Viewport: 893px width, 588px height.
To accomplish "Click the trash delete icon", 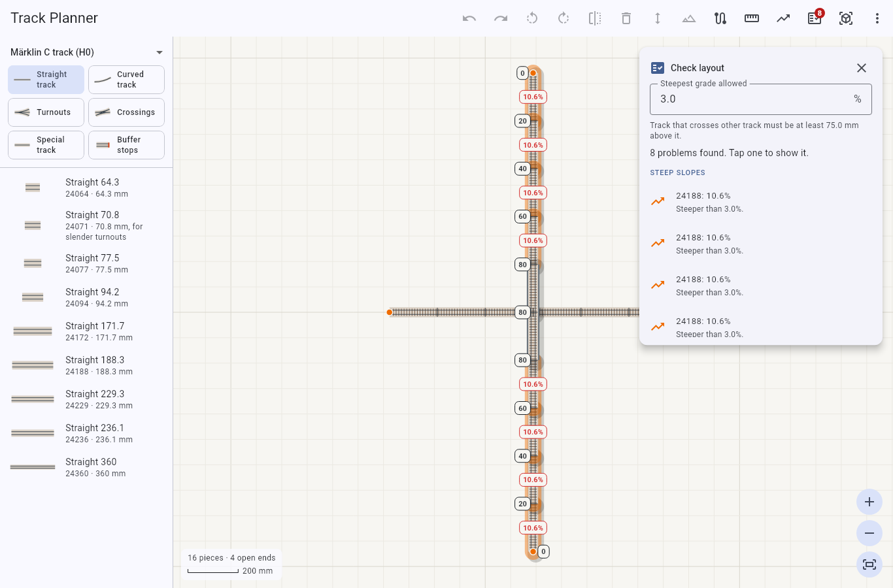I will click(626, 18).
